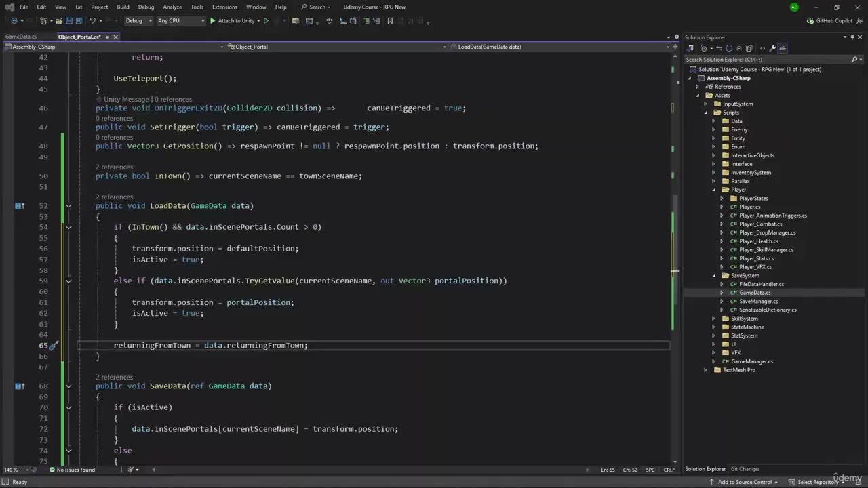Screen dimensions: 868x488
Task: Expand the Data folder in Solution Explorer
Action: click(713, 121)
